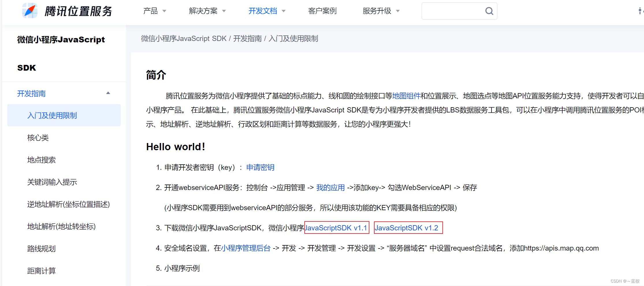644x286 pixels.
Task: Click the 申请密钥 link
Action: pos(260,167)
